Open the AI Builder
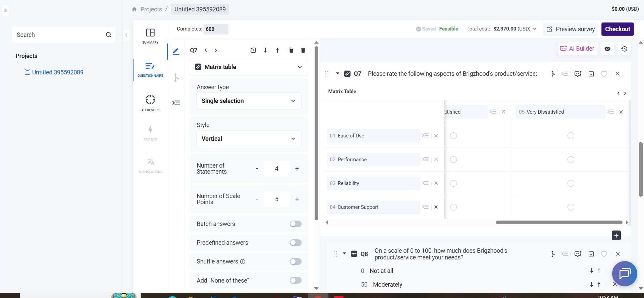The image size is (644, 298). click(577, 49)
